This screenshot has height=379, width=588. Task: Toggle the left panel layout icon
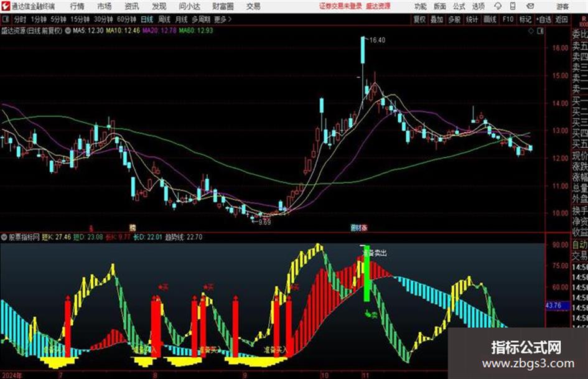5,19
